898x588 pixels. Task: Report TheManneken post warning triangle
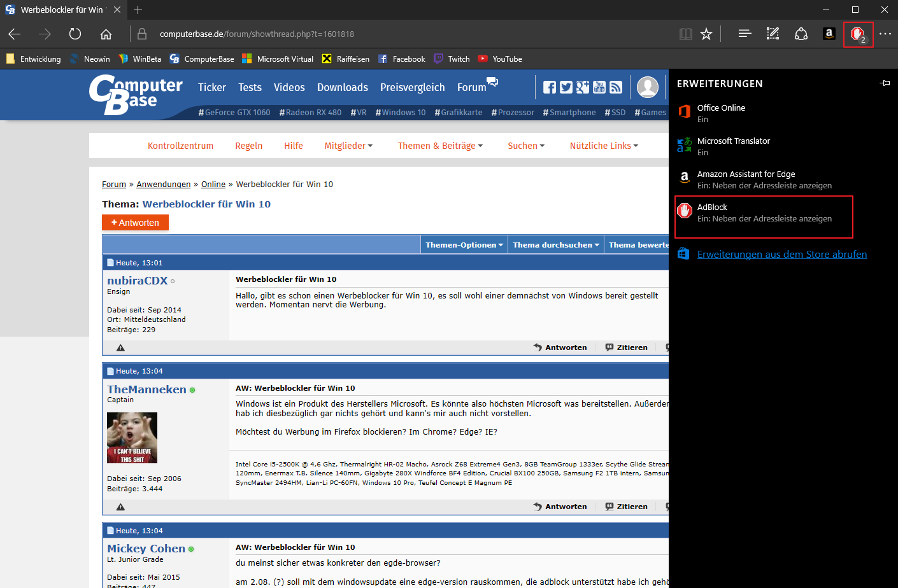(x=120, y=507)
